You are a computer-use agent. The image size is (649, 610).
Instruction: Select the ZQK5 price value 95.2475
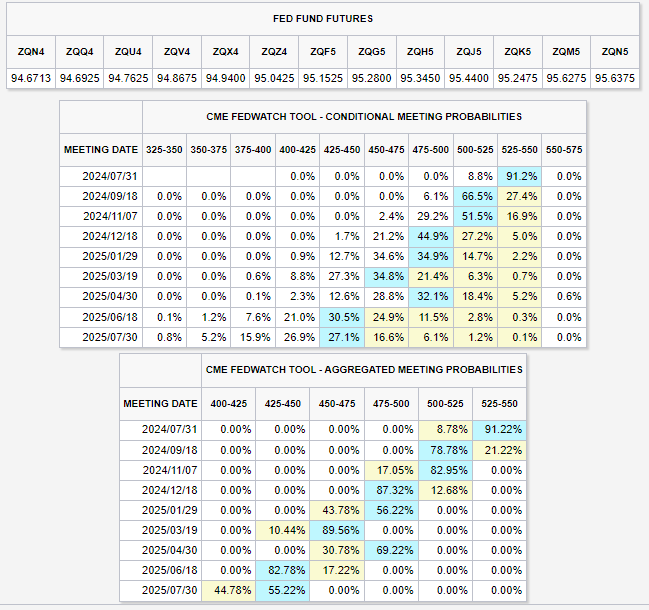pos(518,76)
